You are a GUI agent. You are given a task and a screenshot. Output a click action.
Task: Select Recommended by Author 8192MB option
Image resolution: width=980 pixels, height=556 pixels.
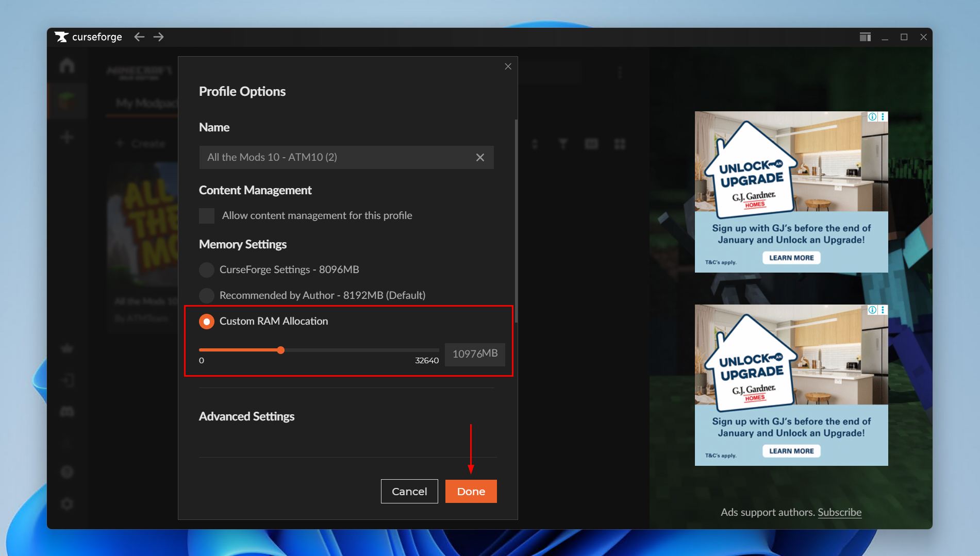[x=207, y=295]
